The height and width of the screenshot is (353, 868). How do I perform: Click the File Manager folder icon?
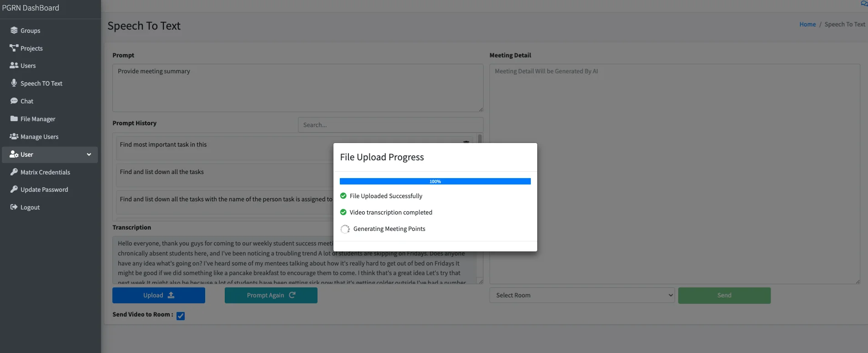(x=14, y=119)
